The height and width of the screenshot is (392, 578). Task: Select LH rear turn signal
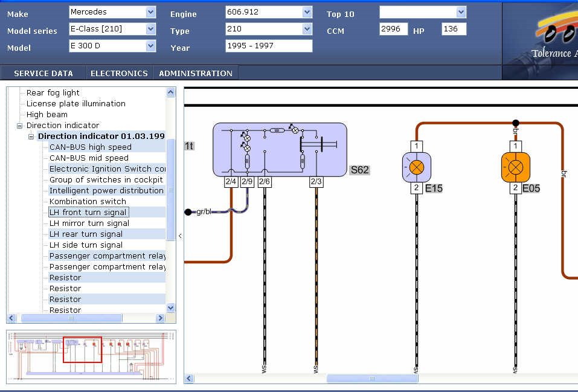point(86,234)
